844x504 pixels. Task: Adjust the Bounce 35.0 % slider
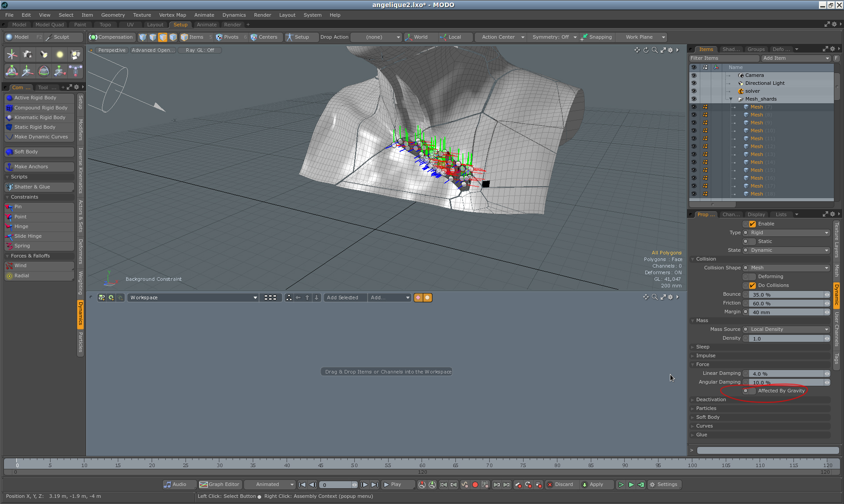pyautogui.click(x=789, y=294)
